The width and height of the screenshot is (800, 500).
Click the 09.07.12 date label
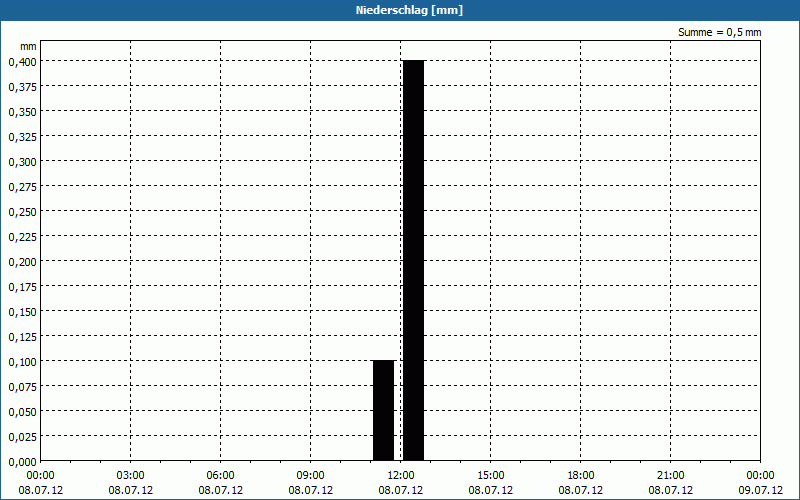tap(760, 490)
